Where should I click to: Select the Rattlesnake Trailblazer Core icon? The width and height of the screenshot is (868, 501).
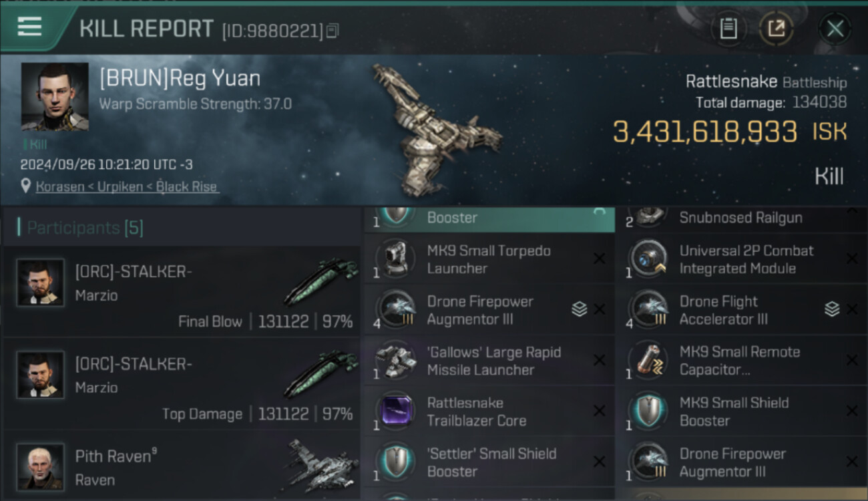coord(396,411)
